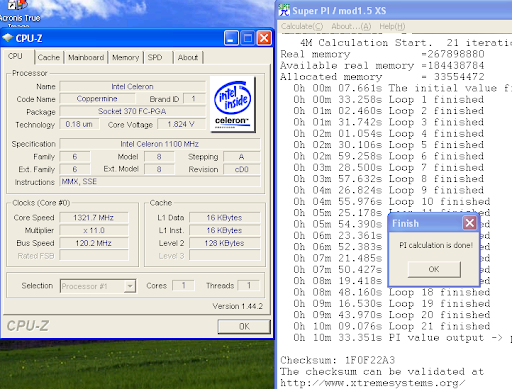Minimize the CPU-Z window
Screen dimensions: 512x389
231,38
